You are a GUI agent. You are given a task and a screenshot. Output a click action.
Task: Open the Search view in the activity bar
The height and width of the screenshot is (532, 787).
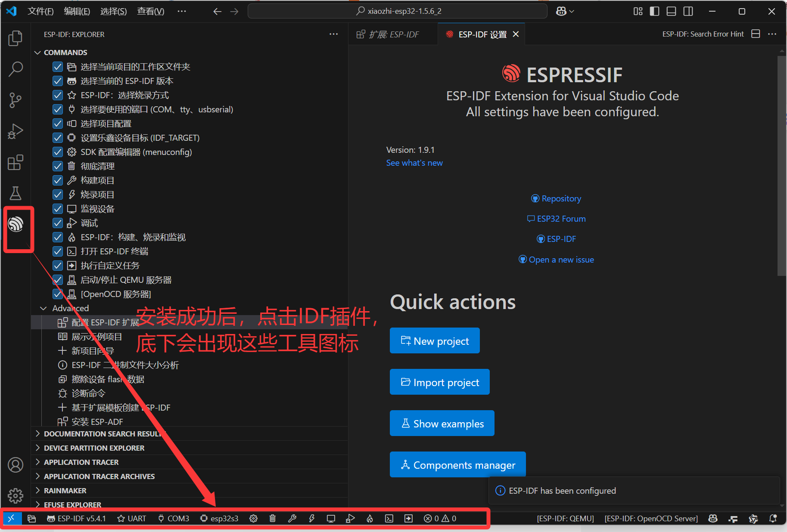click(x=16, y=69)
